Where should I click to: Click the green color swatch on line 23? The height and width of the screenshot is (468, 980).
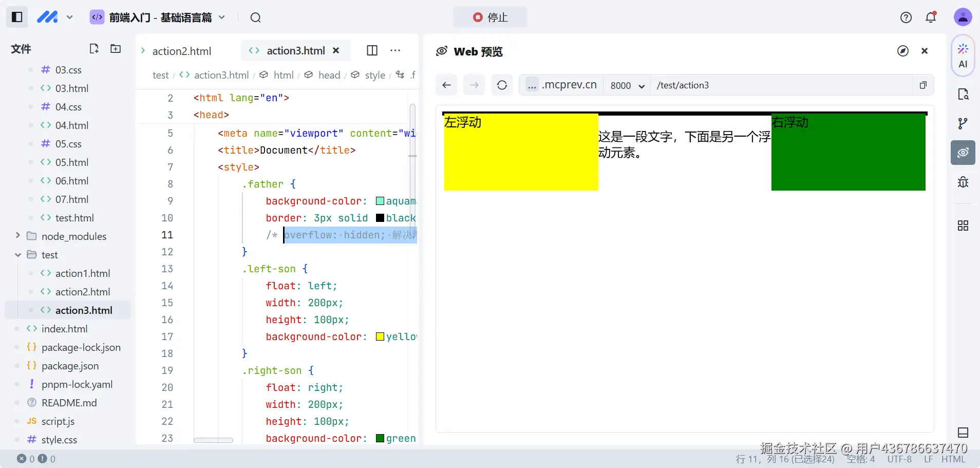click(x=380, y=438)
